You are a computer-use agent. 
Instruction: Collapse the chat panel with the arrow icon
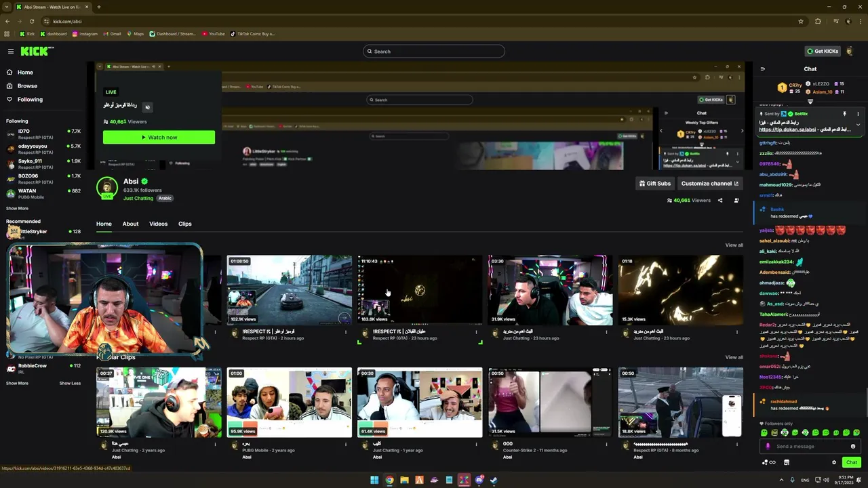click(763, 69)
